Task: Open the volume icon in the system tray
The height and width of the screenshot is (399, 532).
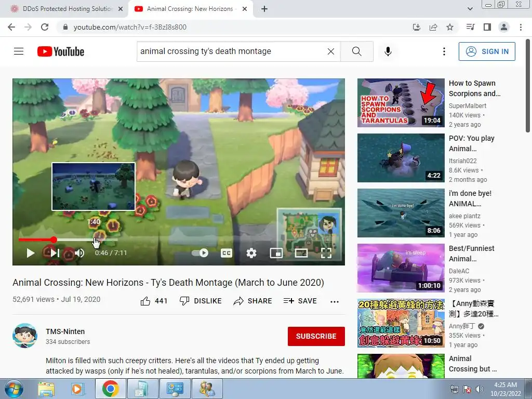Action: 480,389
